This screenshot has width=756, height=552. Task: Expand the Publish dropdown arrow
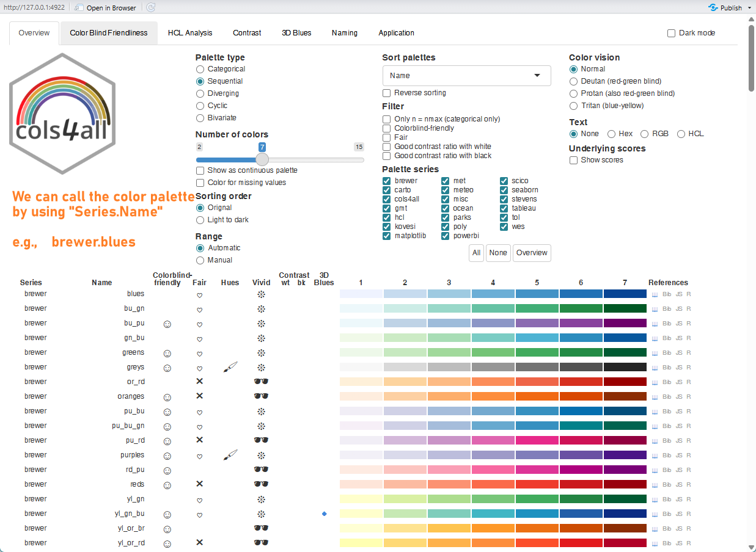coord(749,8)
